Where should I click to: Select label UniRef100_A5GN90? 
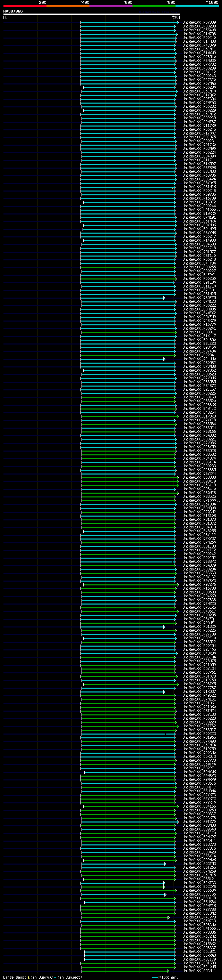click(x=199, y=148)
